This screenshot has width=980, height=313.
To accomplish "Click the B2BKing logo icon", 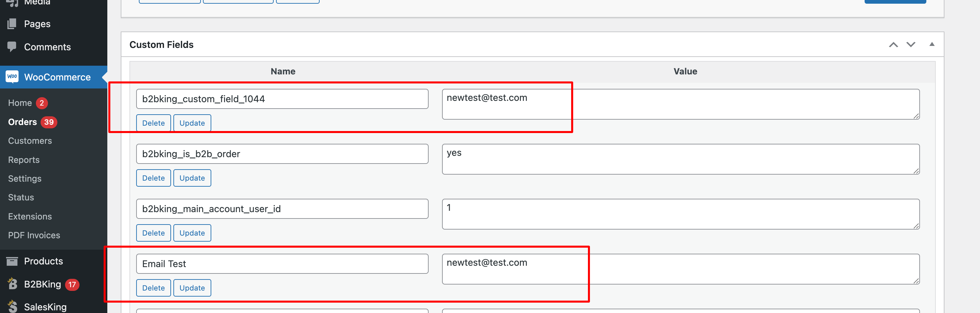I will click(12, 284).
